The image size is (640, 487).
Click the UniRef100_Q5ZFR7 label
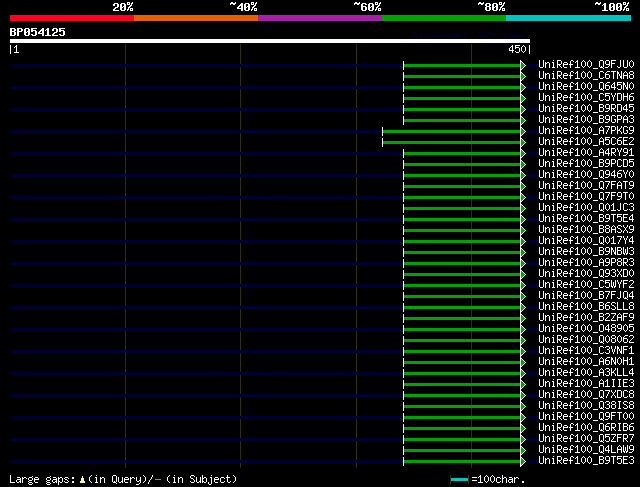[x=586, y=439]
